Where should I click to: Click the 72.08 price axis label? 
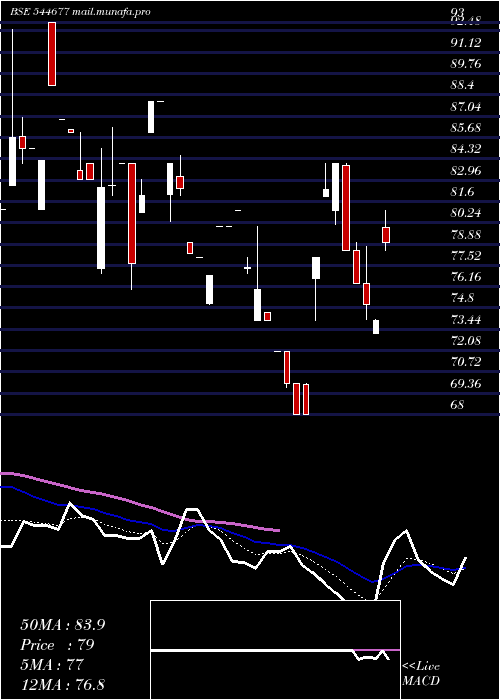(466, 340)
